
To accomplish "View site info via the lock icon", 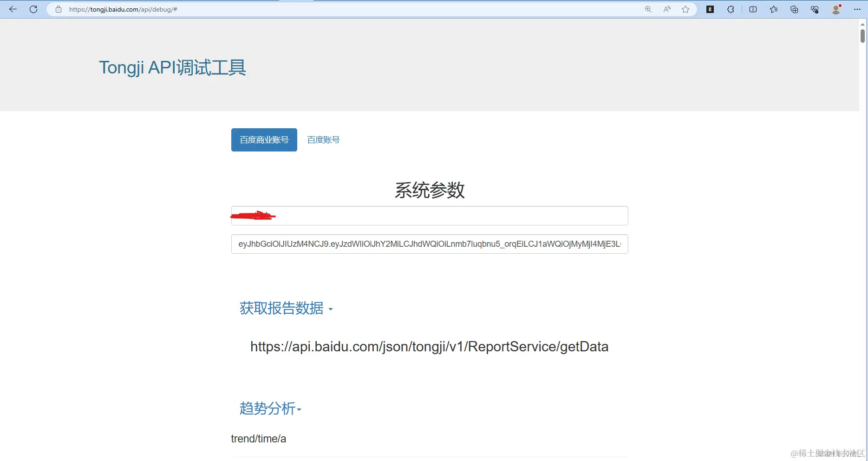I will 59,9.
